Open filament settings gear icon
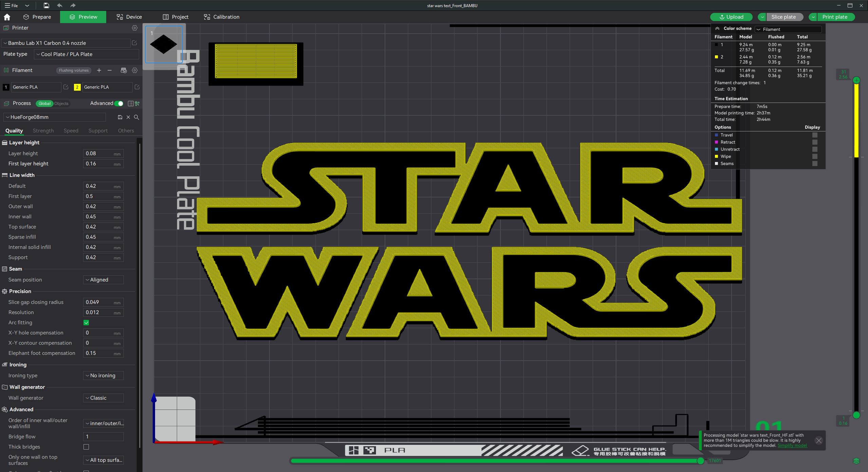Viewport: 868px width, 472px height. [x=135, y=70]
